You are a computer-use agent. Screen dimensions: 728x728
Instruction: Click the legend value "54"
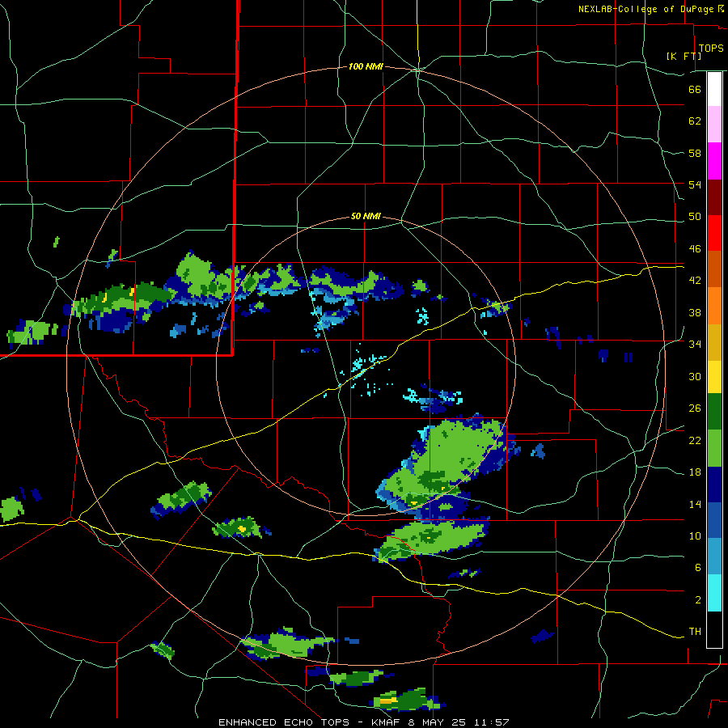(x=695, y=184)
